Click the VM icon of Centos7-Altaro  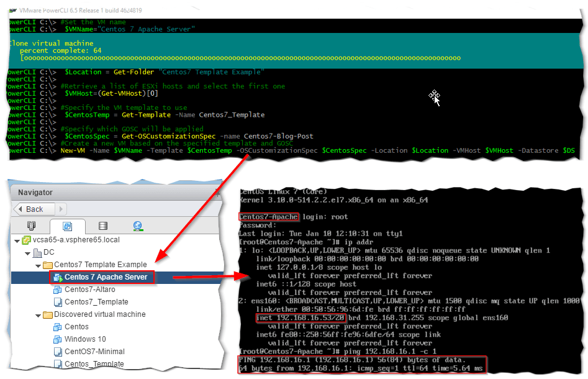point(58,290)
